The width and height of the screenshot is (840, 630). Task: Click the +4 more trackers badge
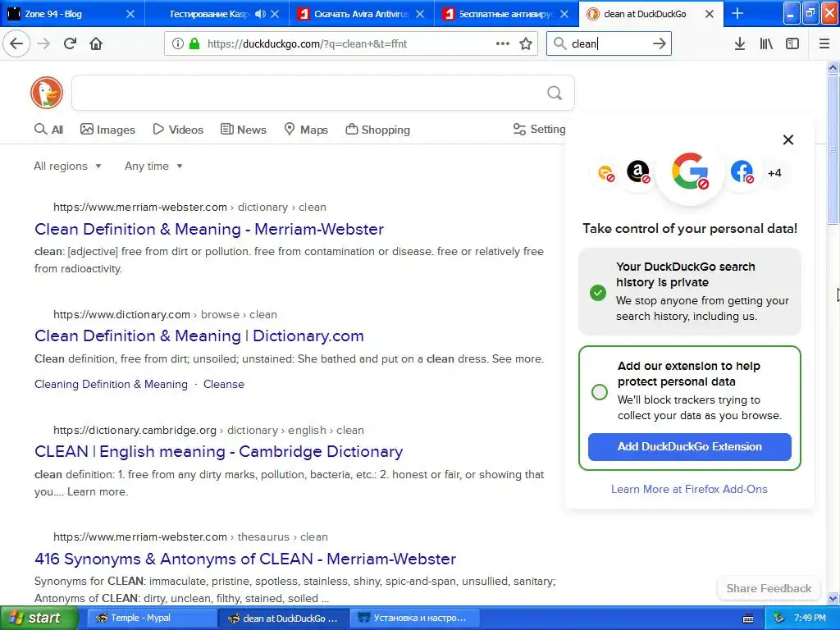774,172
